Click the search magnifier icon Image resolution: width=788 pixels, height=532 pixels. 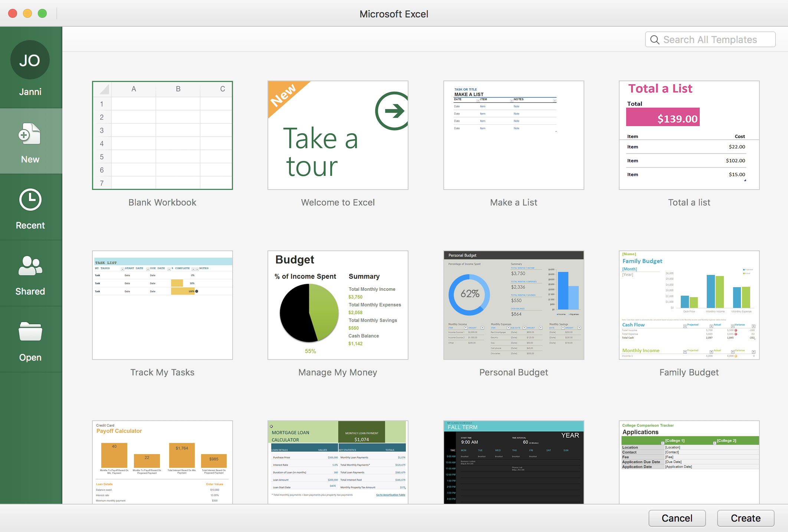(655, 40)
